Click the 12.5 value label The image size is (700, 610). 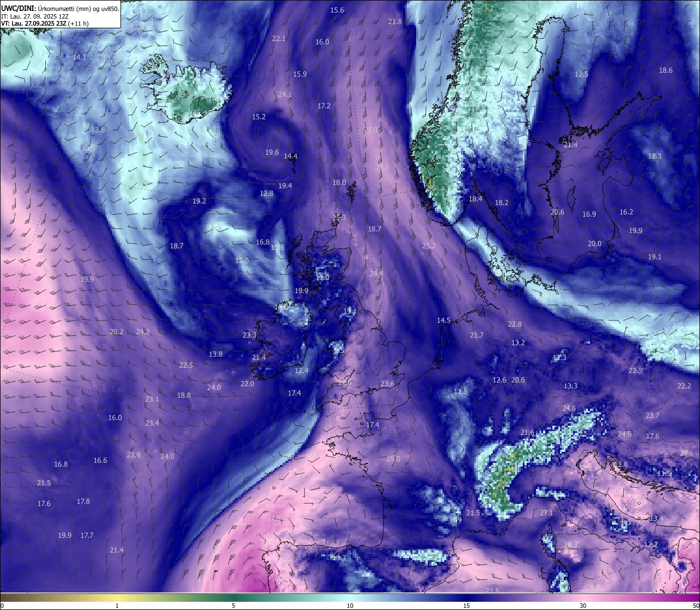pos(581,74)
